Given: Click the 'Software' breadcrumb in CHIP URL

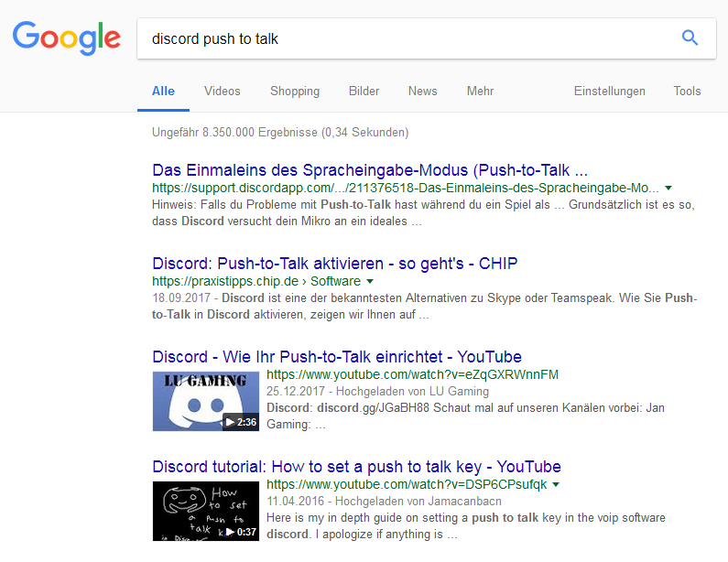Looking at the screenshot, I should click(335, 281).
